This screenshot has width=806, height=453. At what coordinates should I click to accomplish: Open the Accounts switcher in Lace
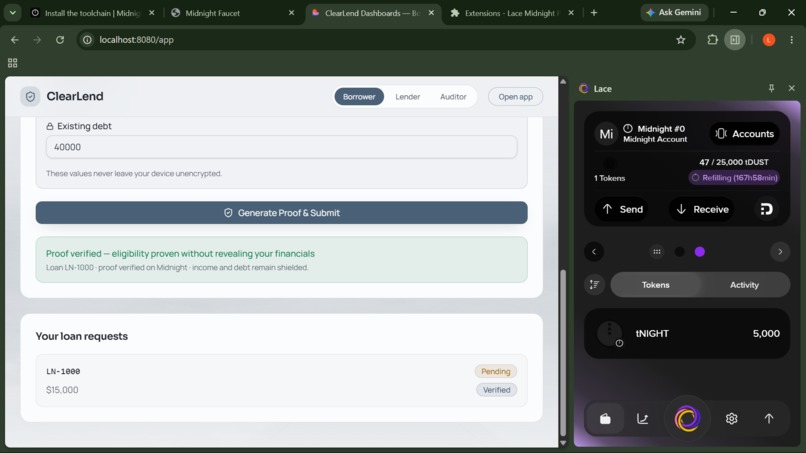744,134
